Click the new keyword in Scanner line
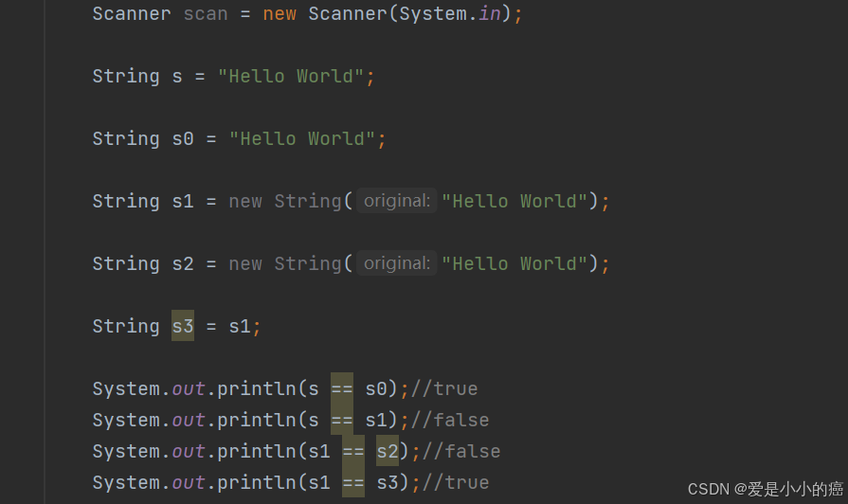 click(x=280, y=14)
